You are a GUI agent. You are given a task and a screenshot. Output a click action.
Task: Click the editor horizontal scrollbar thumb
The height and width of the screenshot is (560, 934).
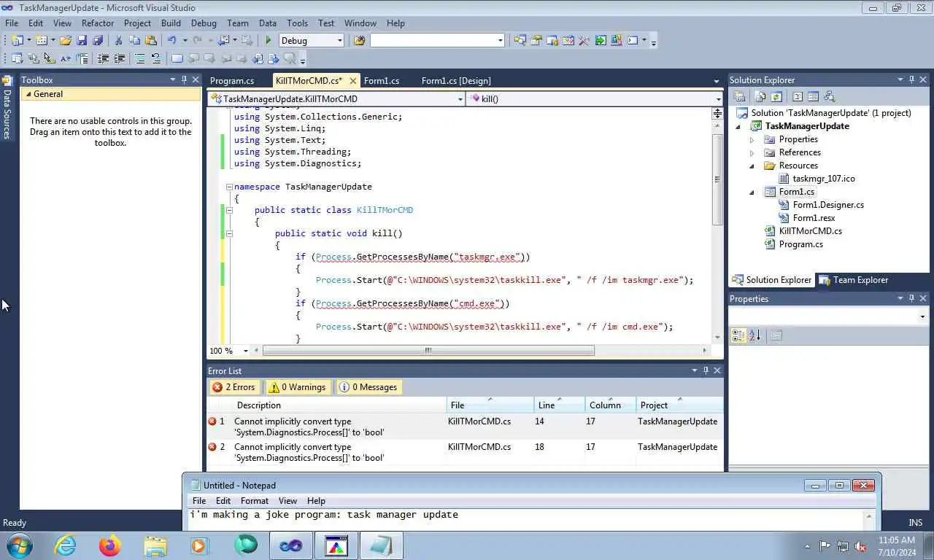(x=428, y=351)
